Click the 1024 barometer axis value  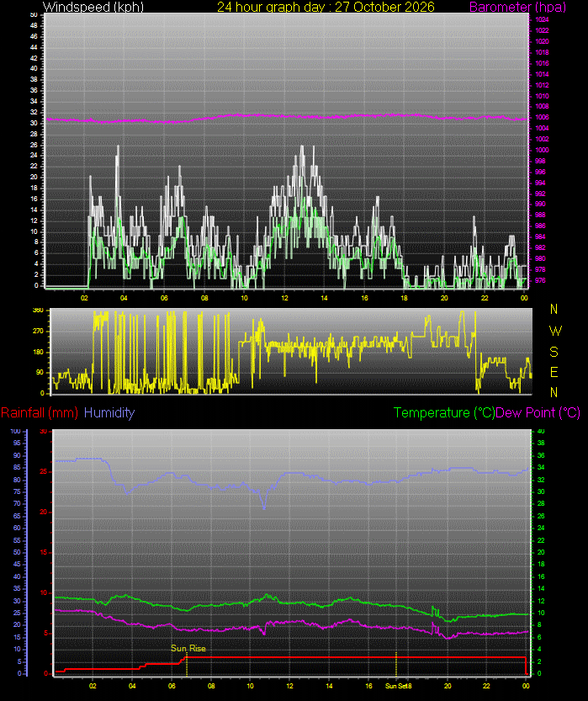coord(542,19)
